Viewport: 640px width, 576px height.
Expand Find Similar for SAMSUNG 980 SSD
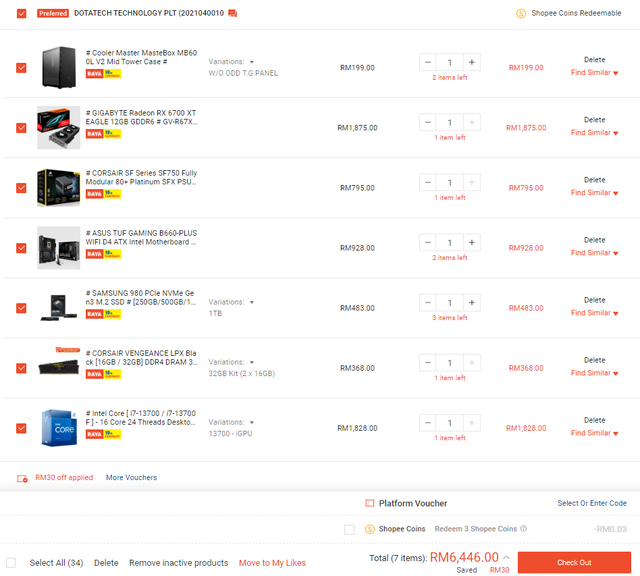coord(594,313)
